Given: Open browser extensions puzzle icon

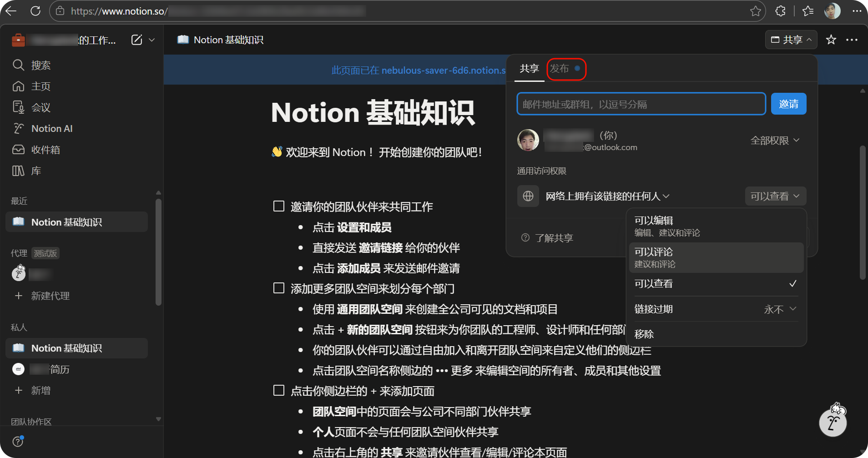Looking at the screenshot, I should click(781, 11).
